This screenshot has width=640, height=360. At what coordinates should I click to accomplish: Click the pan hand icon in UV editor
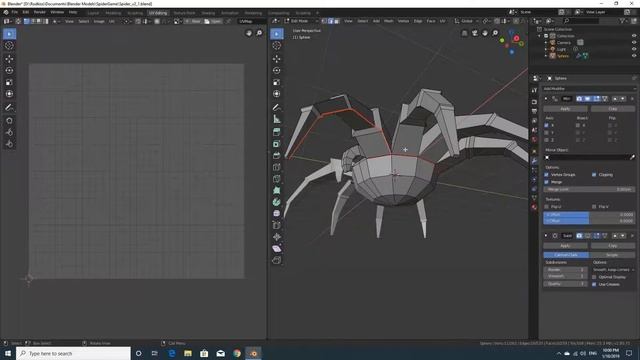pyautogui.click(x=249, y=33)
